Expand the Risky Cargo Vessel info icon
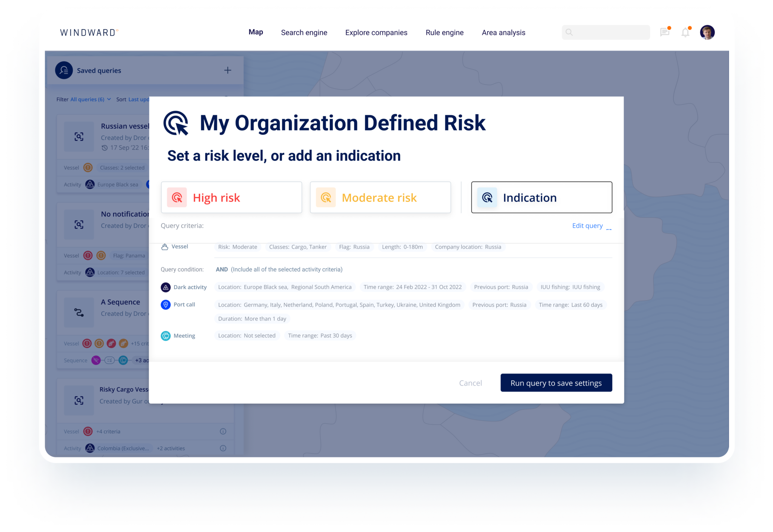The image size is (773, 532). pos(223,431)
